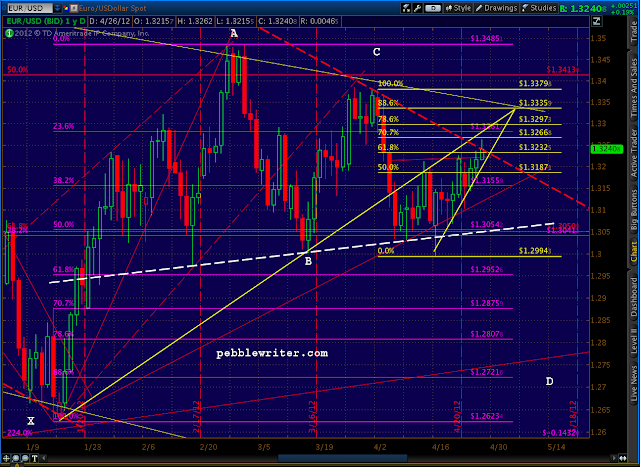Click the $1.2807 magenta price label
The width and height of the screenshot is (640, 467).
487,334
